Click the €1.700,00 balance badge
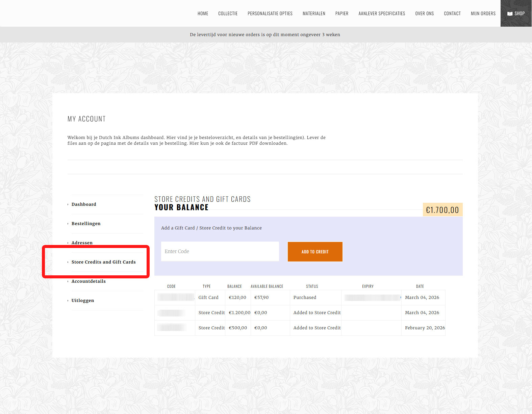The height and width of the screenshot is (414, 532). (442, 210)
